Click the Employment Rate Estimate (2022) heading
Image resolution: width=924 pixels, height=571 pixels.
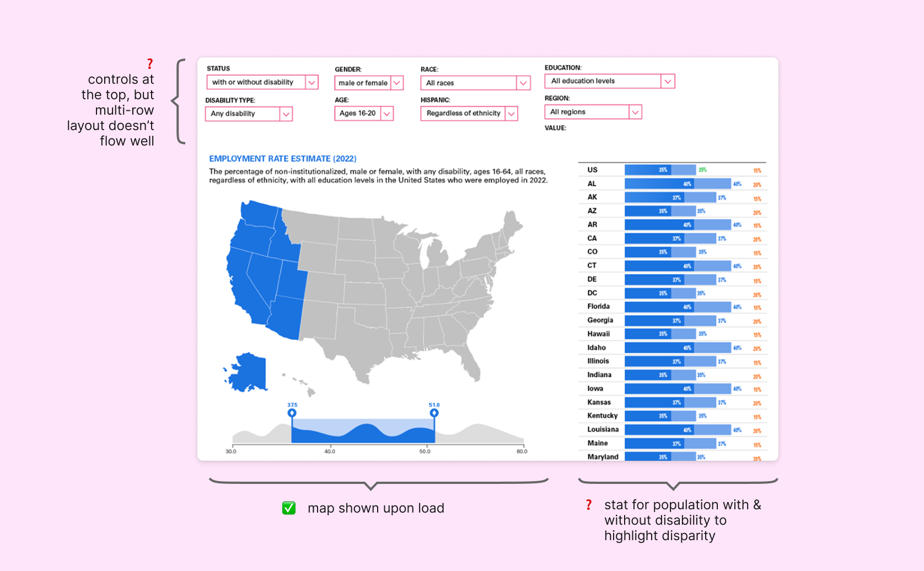283,159
